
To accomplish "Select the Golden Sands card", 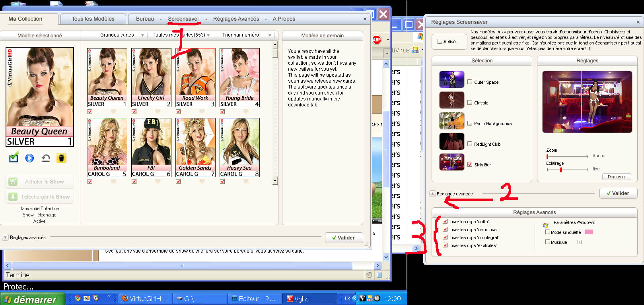I will pyautogui.click(x=195, y=147).
